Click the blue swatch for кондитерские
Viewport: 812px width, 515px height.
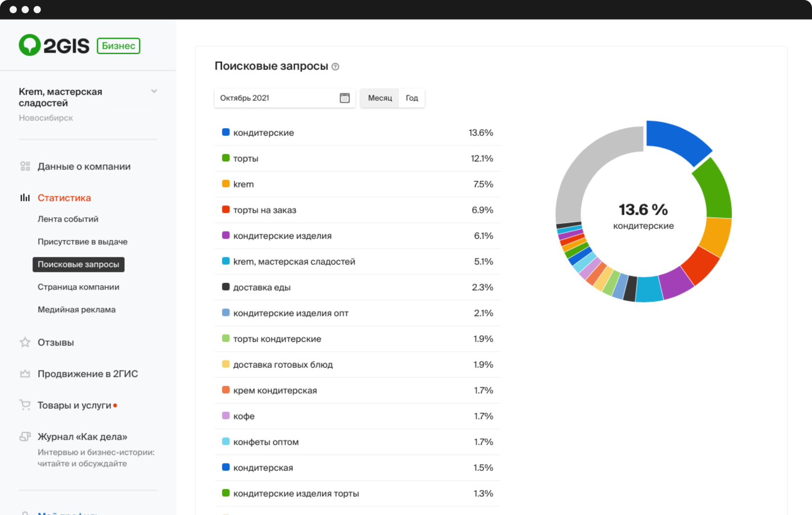[x=226, y=132]
